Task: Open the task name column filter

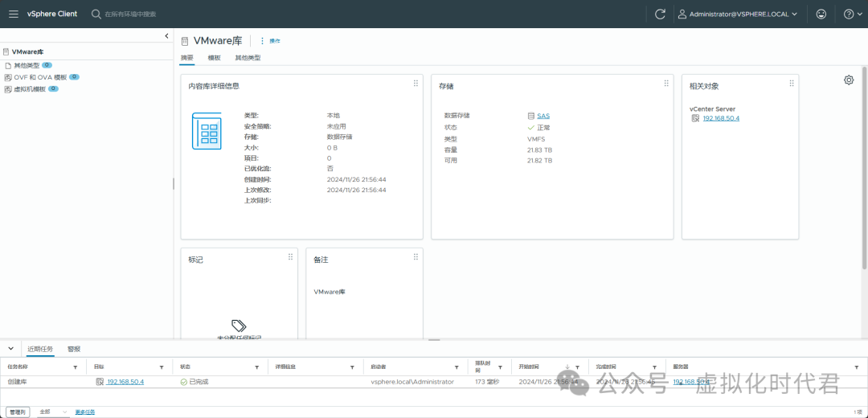Action: (x=76, y=367)
